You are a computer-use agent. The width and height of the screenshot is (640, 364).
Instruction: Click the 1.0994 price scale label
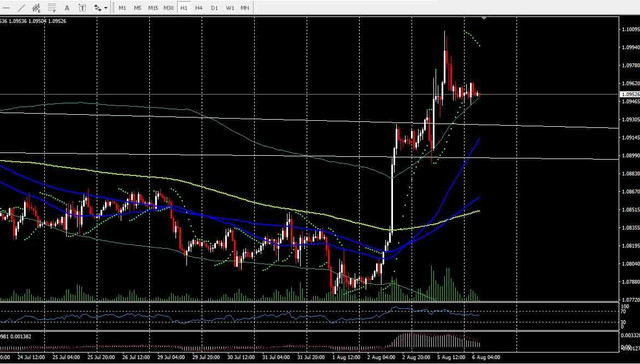[631, 47]
